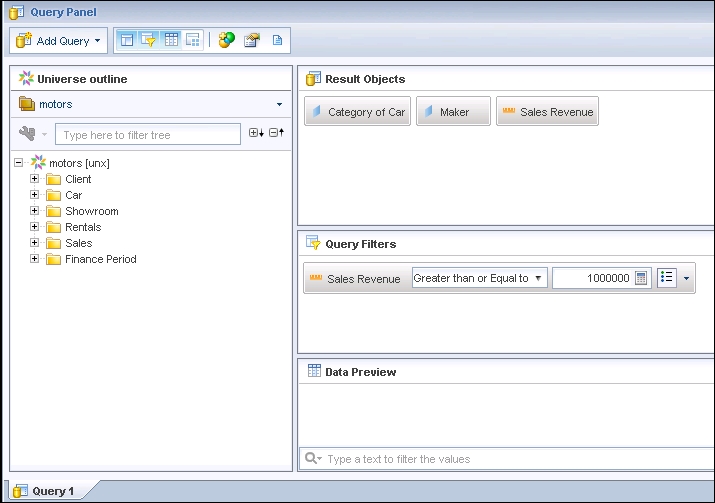This screenshot has height=503, width=715.
Task: Click the filter tree input field
Action: pos(148,135)
